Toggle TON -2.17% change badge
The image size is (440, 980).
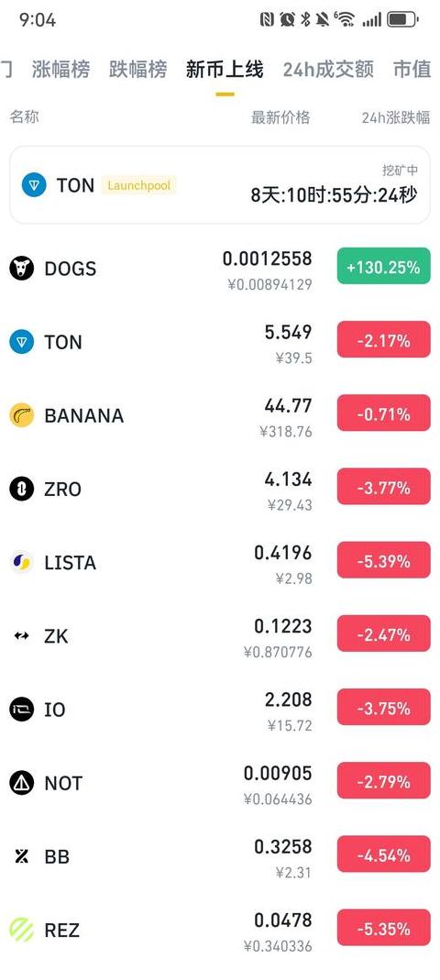[384, 339]
